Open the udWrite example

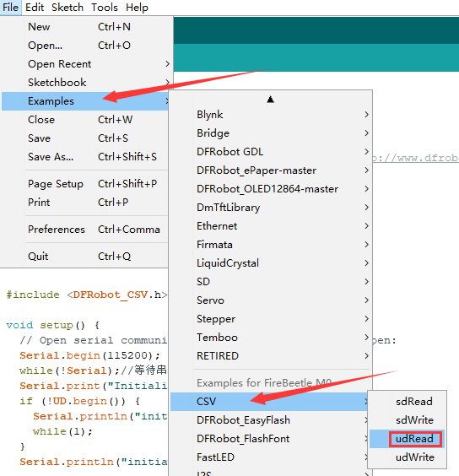407,457
